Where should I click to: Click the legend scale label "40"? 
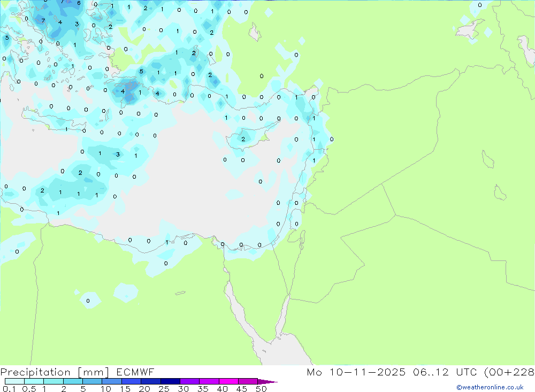click(x=223, y=389)
